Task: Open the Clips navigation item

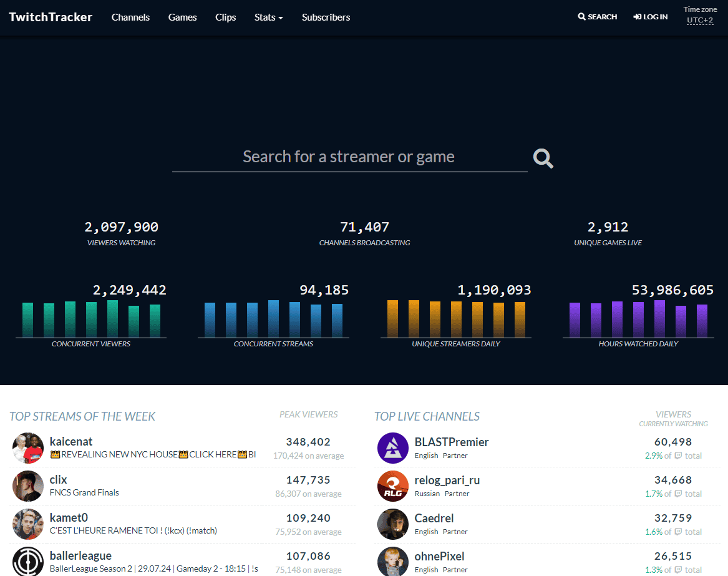Action: coord(225,17)
